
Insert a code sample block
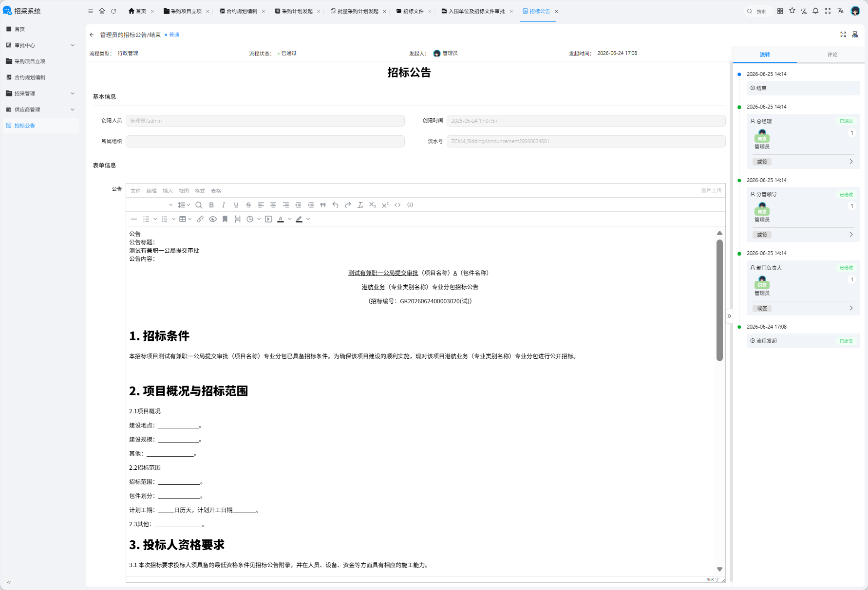tap(410, 205)
